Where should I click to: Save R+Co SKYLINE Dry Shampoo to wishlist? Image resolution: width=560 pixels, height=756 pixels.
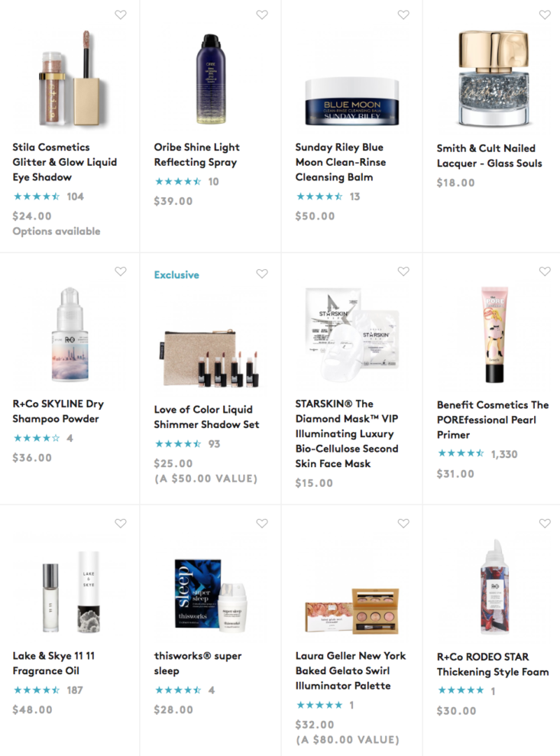[121, 271]
